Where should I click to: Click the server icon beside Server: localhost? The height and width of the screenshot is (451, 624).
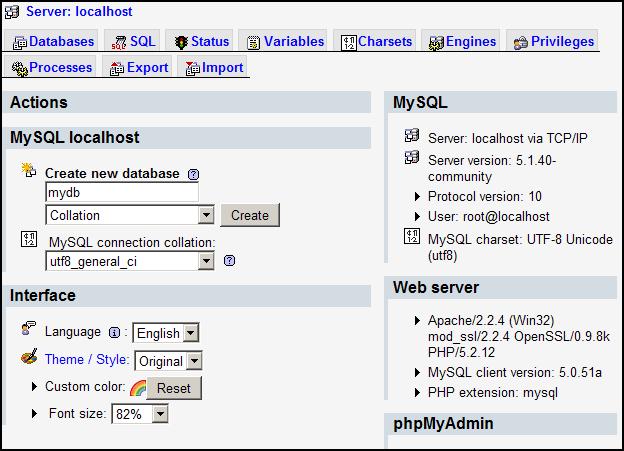(12, 12)
